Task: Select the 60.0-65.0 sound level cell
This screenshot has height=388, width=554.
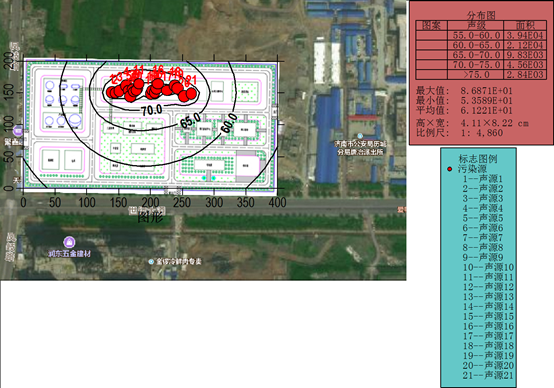Action: [x=477, y=45]
